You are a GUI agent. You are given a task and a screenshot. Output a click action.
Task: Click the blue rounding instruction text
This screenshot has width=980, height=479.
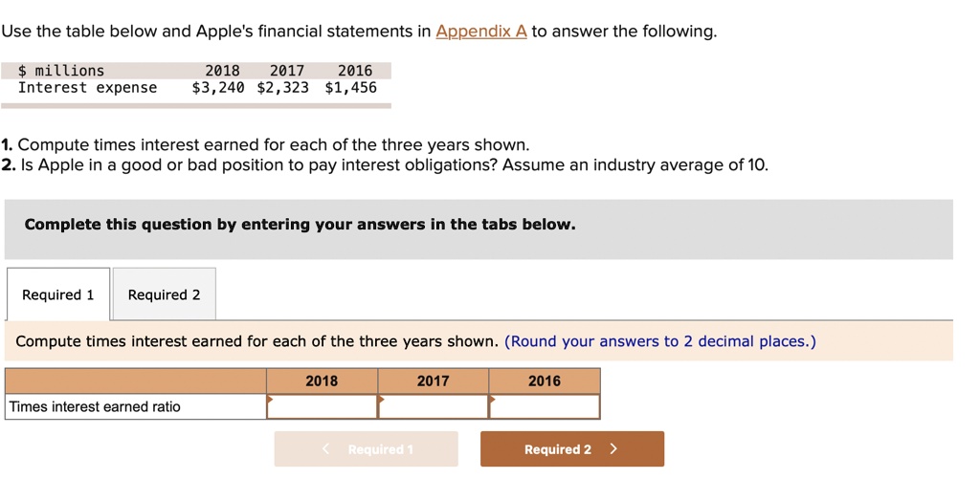point(659,341)
